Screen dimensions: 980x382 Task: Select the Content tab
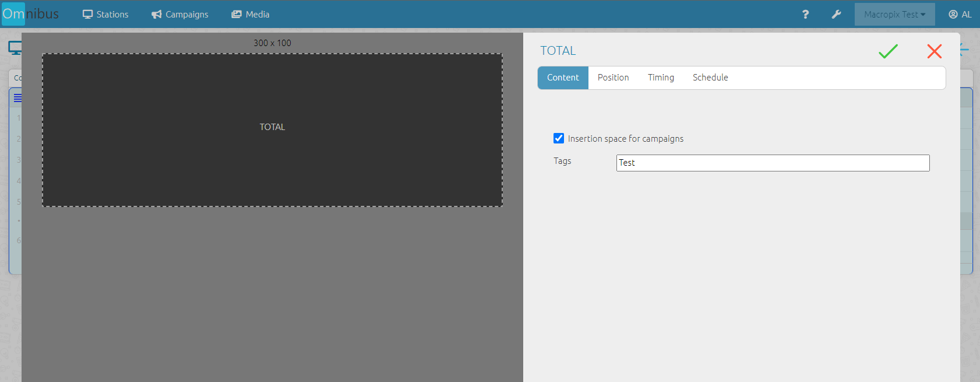pos(563,78)
